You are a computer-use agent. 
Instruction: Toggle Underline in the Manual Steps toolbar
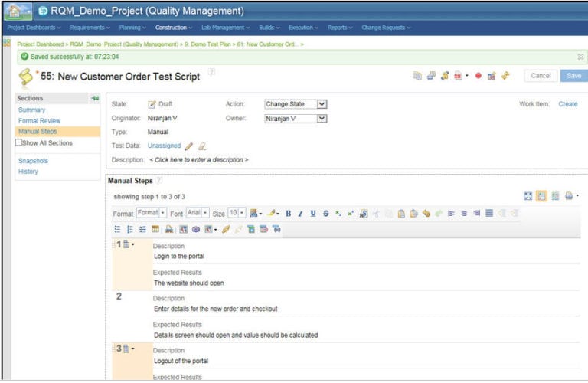(x=313, y=214)
